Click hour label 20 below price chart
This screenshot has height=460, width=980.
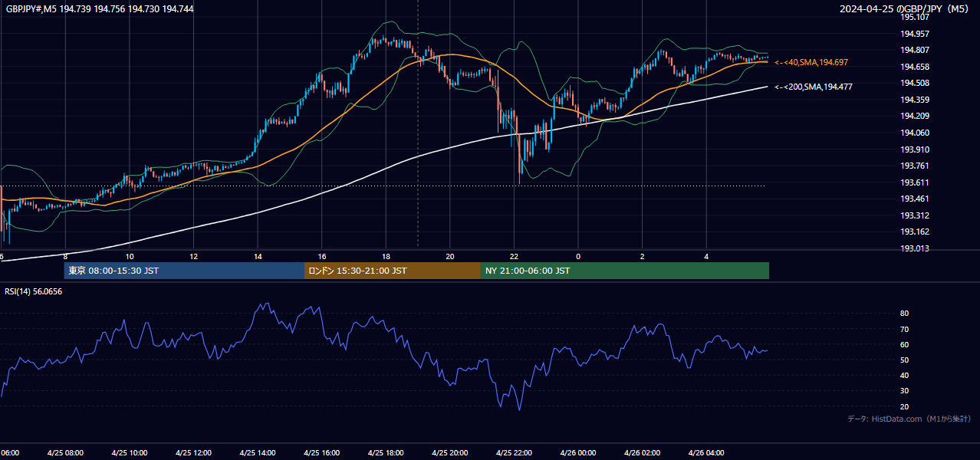click(450, 256)
